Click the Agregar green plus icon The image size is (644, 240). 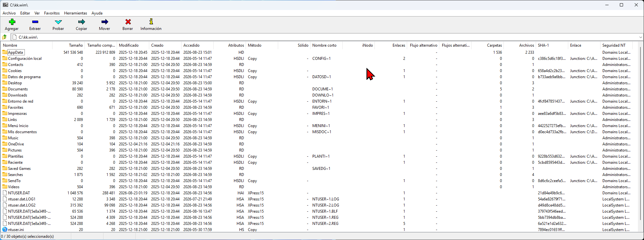(12, 22)
